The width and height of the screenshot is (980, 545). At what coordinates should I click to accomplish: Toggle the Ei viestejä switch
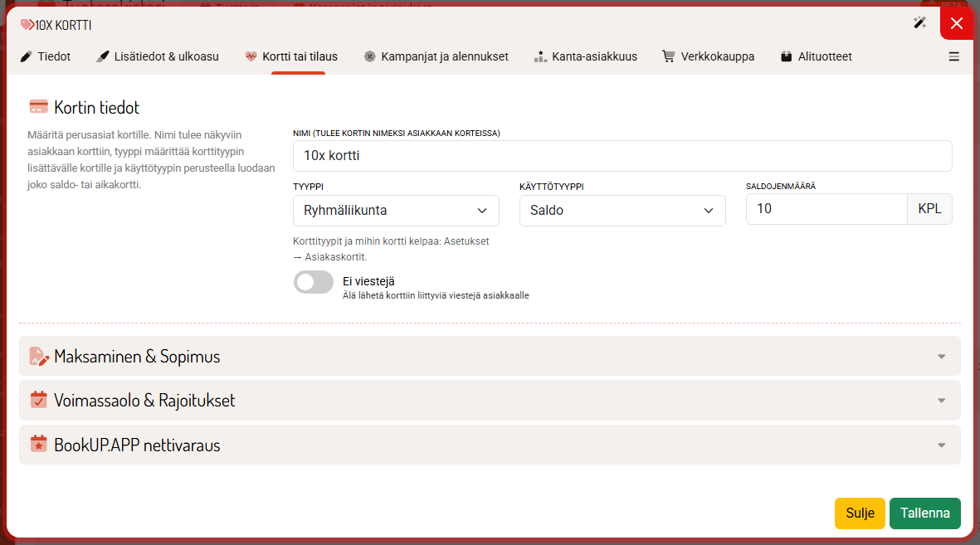coord(314,283)
